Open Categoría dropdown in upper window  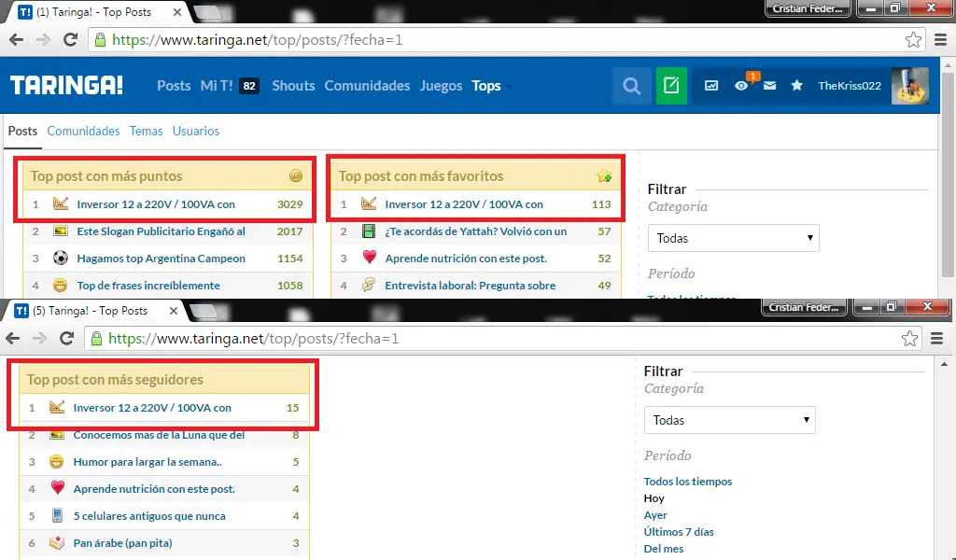click(734, 238)
